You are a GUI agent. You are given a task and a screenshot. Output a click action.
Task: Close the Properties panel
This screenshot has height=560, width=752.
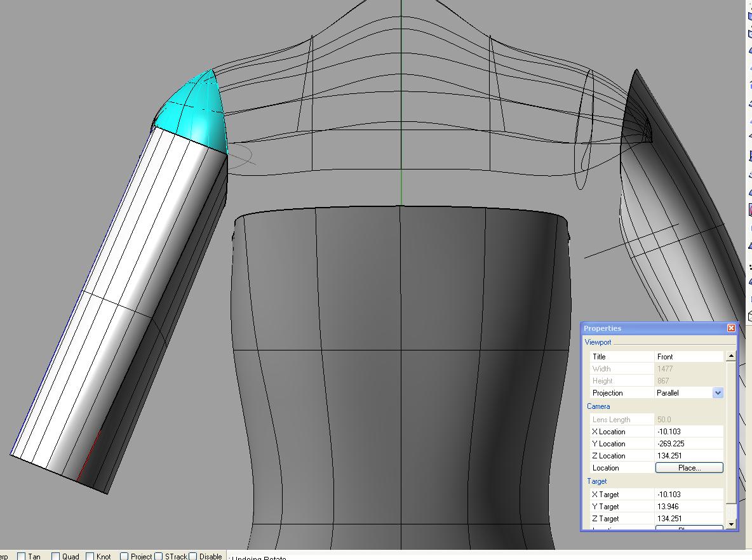731,328
